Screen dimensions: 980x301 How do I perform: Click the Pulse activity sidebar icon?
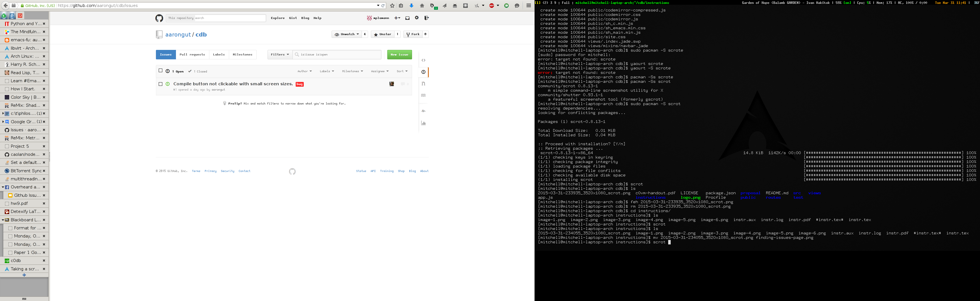coord(423,111)
